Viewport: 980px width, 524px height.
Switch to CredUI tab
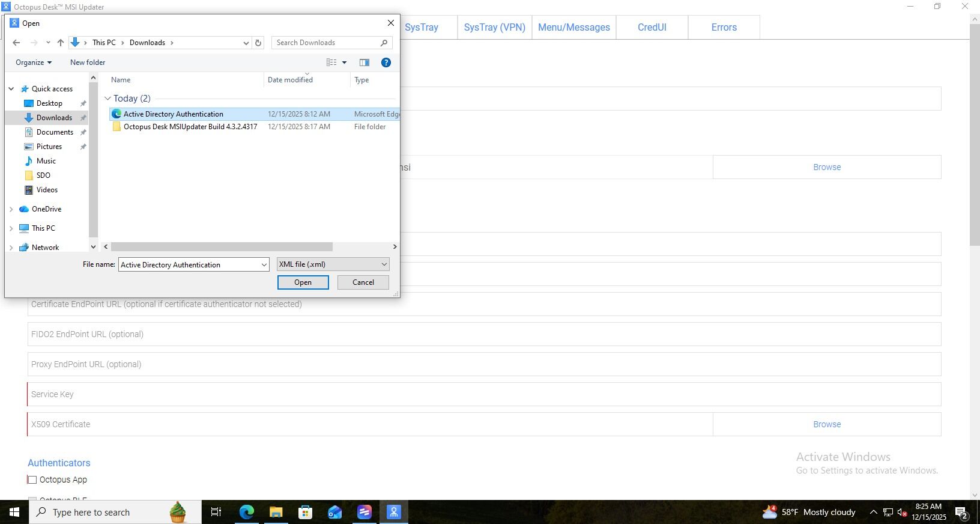(652, 27)
